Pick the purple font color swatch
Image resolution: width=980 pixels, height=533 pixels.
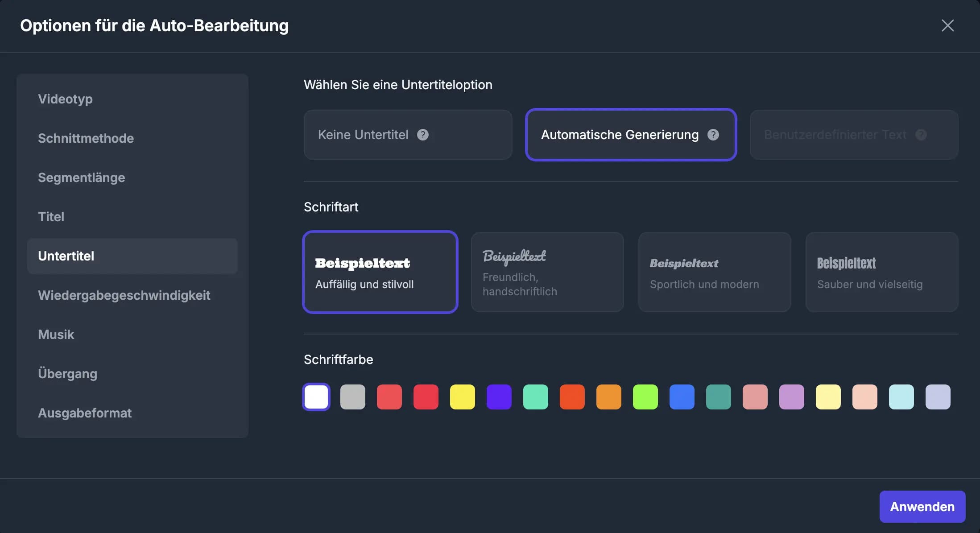click(499, 397)
